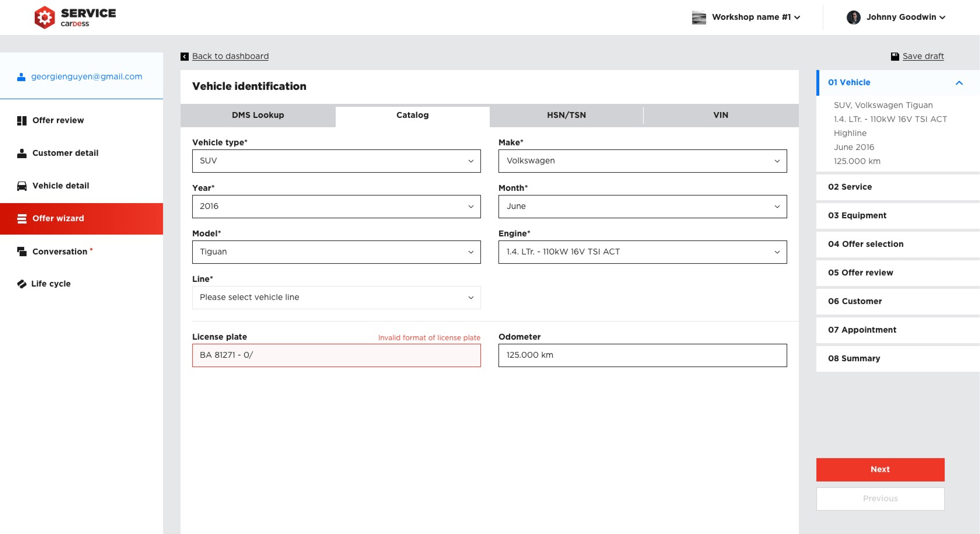Open Customer detail in the sidebar
This screenshot has height=534, width=980.
pos(81,153)
